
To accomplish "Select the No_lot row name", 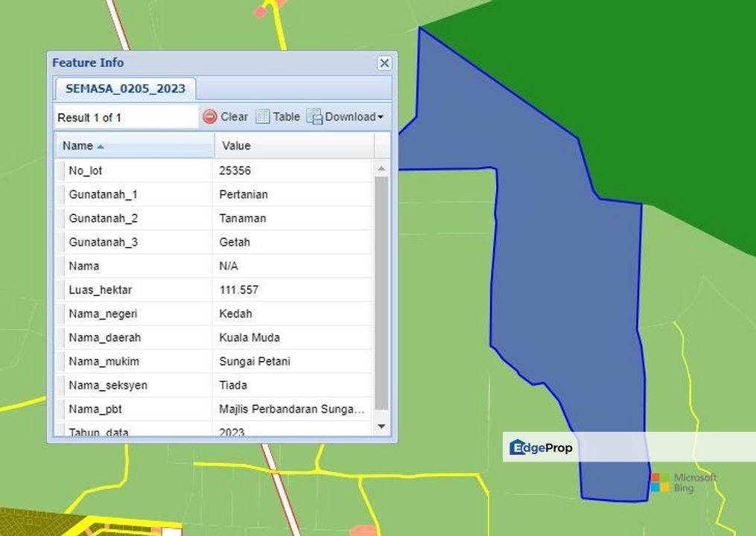I will point(86,170).
